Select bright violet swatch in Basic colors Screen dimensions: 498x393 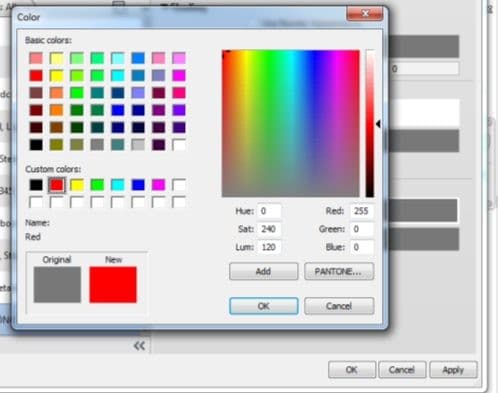click(x=179, y=110)
